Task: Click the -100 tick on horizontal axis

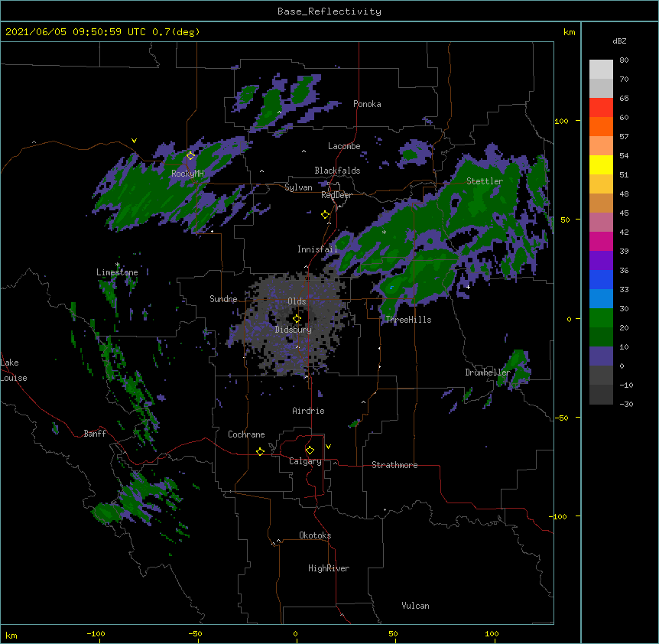Action: coord(96,634)
